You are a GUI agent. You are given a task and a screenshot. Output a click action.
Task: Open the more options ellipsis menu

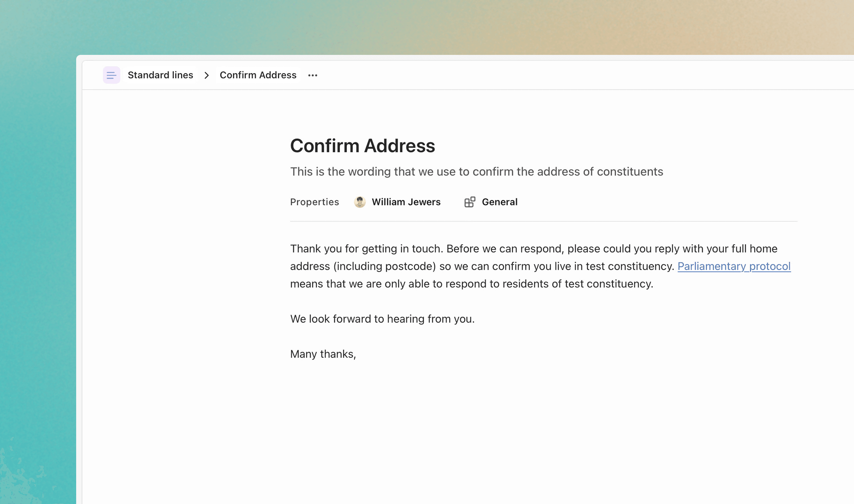(x=312, y=75)
